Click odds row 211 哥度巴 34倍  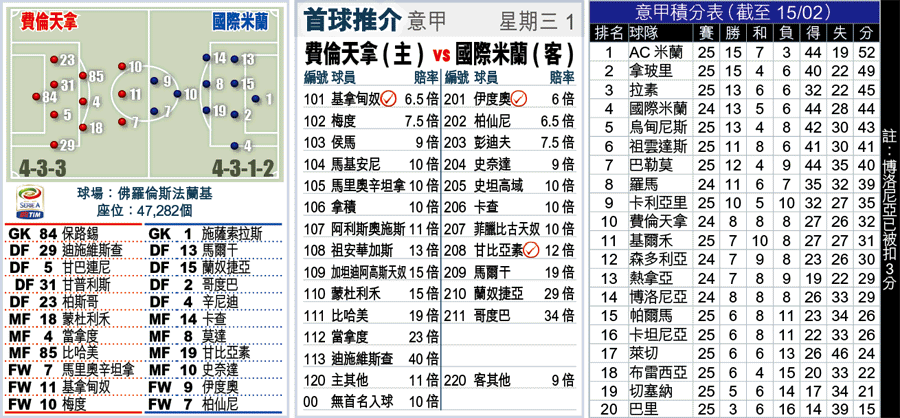pyautogui.click(x=510, y=315)
